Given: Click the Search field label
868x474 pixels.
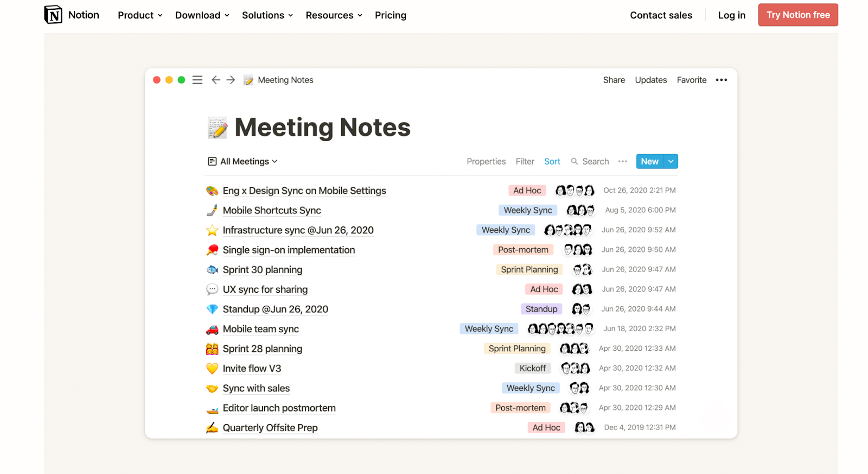Looking at the screenshot, I should 596,161.
